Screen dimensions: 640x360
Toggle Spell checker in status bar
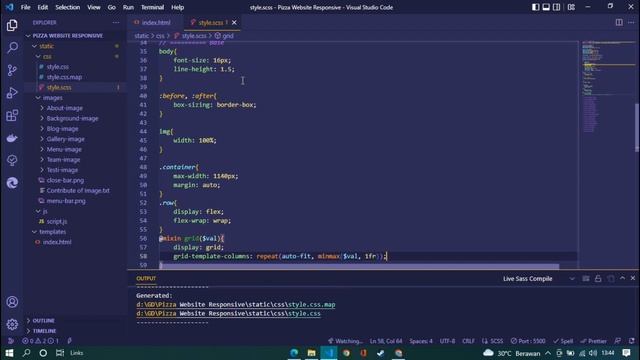pyautogui.click(x=563, y=341)
